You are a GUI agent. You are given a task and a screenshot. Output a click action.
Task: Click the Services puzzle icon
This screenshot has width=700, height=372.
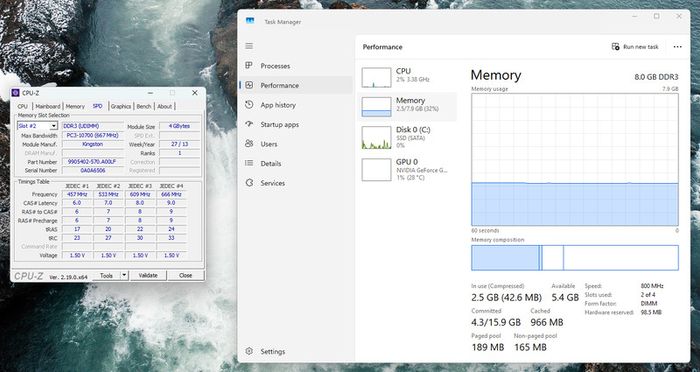coord(249,183)
